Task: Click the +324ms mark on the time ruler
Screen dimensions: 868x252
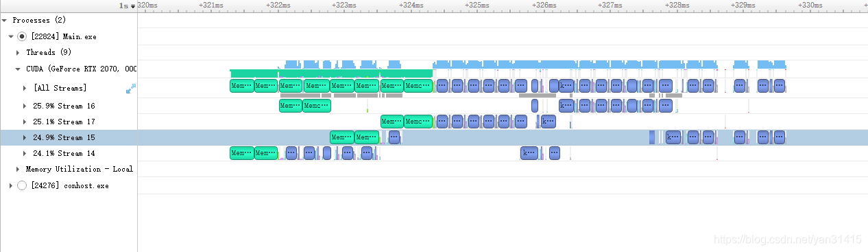Action: pos(411,5)
